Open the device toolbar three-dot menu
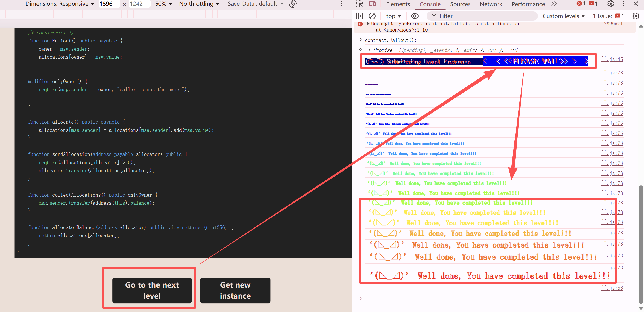 pyautogui.click(x=342, y=4)
